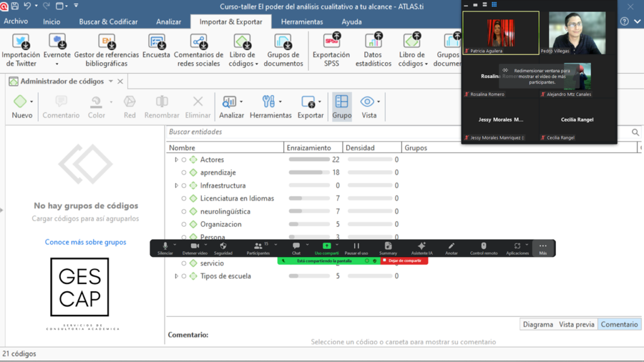Open Chat in Zoom toolbar
644x362 pixels.
pyautogui.click(x=296, y=248)
